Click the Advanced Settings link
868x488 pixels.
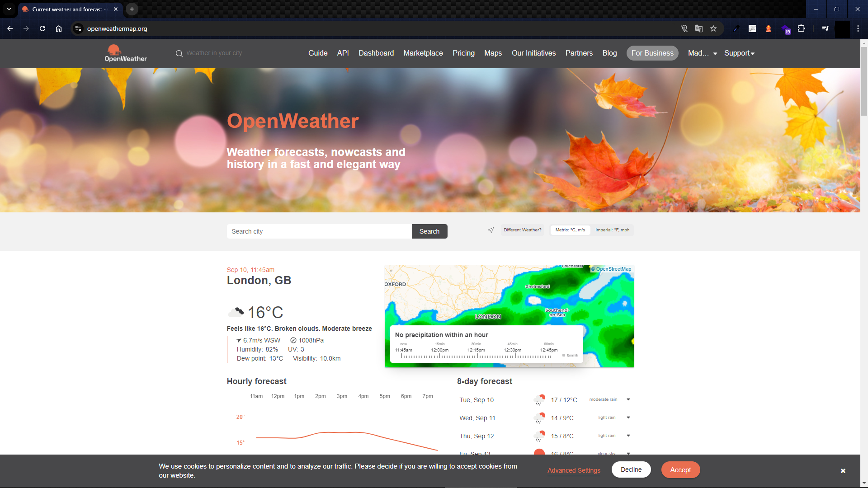[x=574, y=470]
